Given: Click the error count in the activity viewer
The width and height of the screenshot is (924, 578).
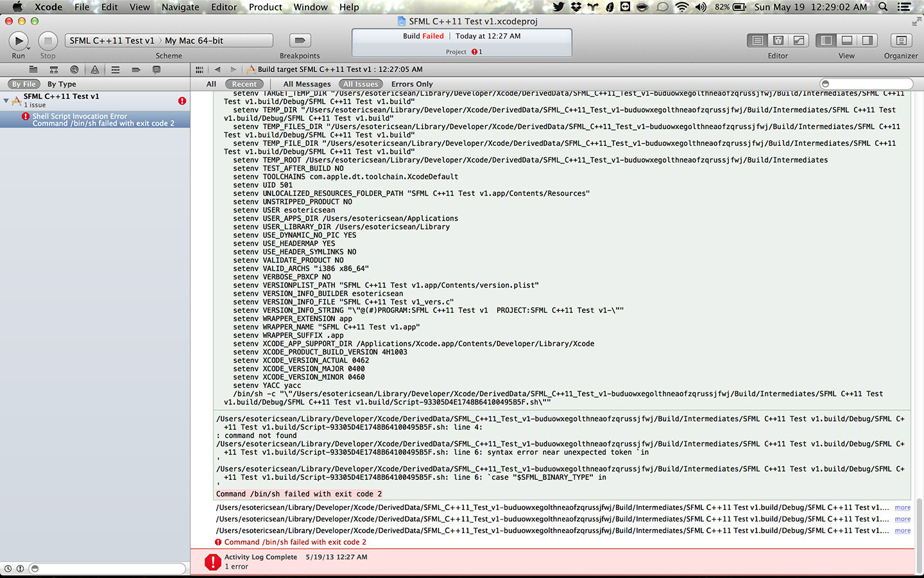Looking at the screenshot, I should 476,52.
